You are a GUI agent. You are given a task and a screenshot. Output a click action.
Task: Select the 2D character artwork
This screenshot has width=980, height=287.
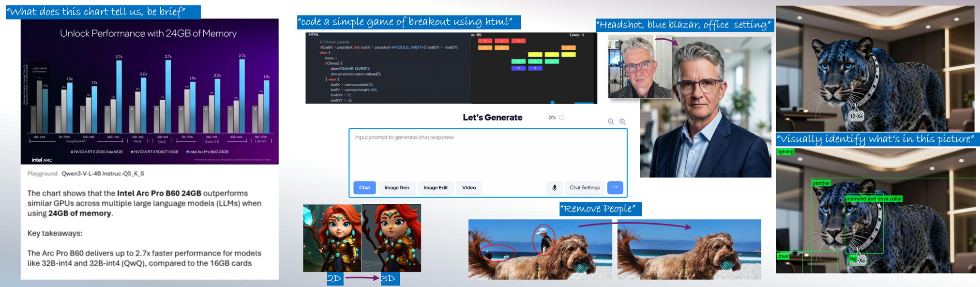coord(332,238)
